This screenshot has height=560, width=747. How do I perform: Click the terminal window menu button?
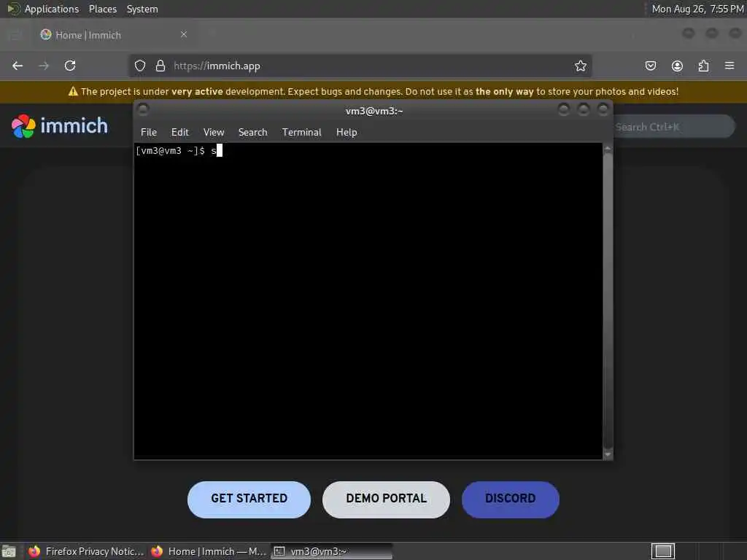[x=143, y=110]
